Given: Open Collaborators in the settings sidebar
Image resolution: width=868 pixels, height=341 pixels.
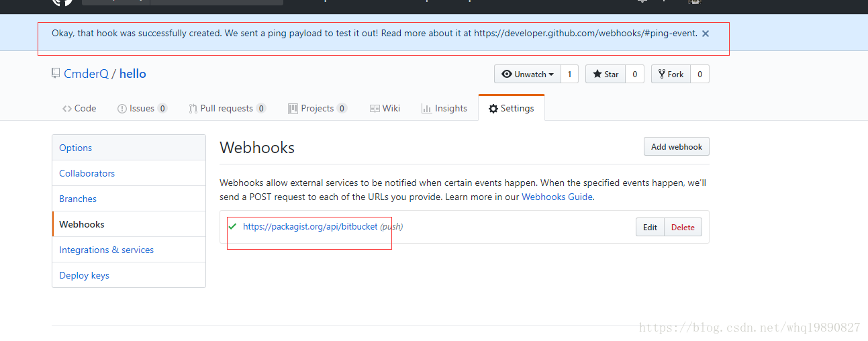Looking at the screenshot, I should coord(129,173).
